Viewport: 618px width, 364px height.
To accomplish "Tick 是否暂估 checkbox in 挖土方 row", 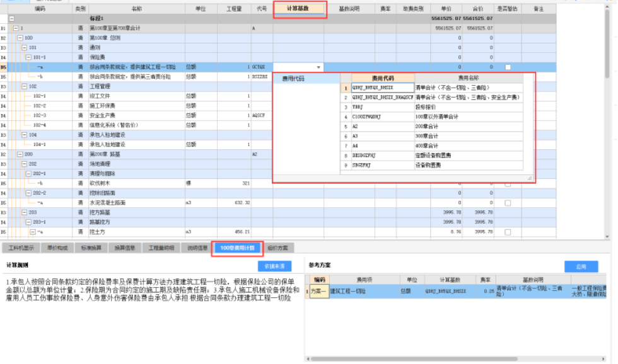I will pos(508,232).
